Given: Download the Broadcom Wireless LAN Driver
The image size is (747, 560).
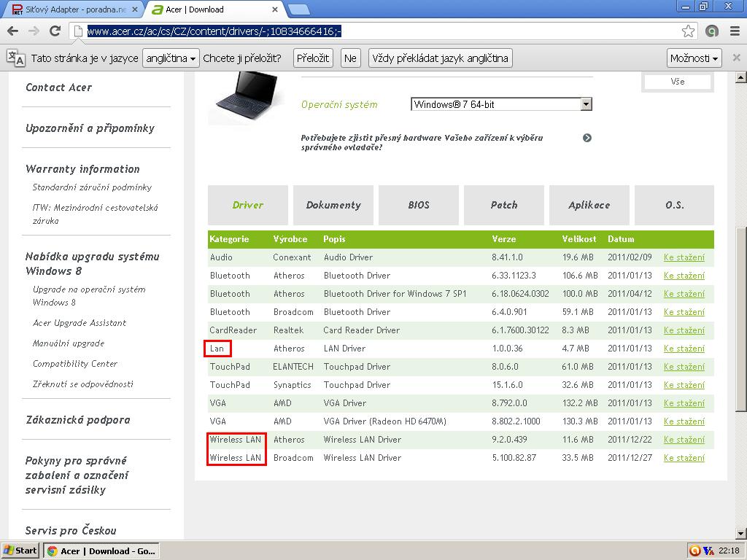Looking at the screenshot, I should 684,458.
